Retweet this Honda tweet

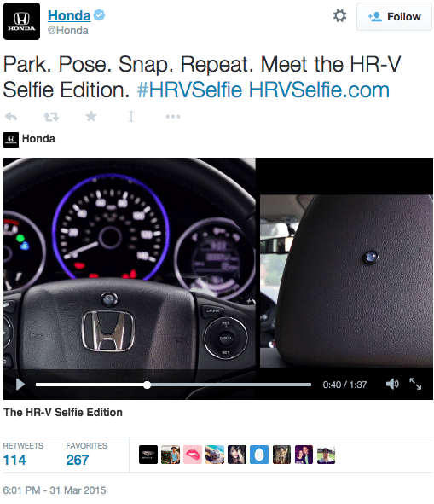click(51, 117)
